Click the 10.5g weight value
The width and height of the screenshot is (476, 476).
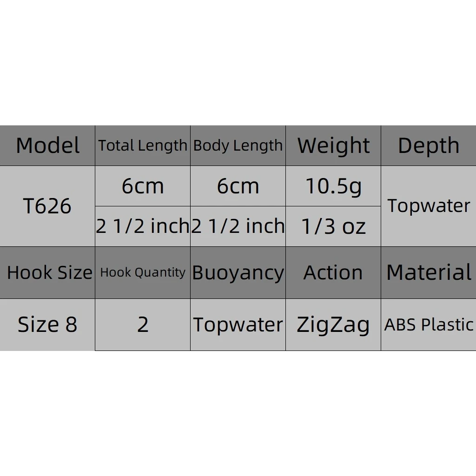(x=333, y=186)
